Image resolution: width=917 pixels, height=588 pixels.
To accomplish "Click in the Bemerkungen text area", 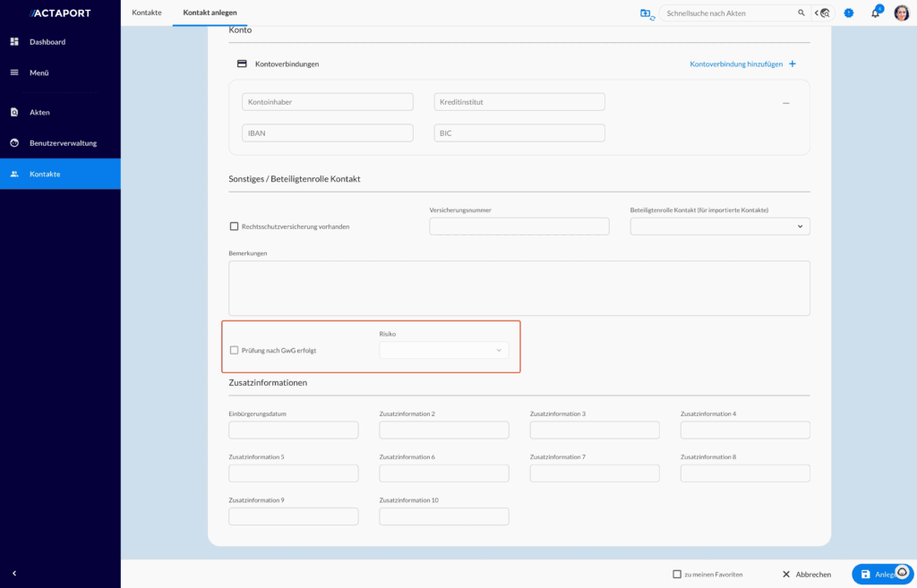I will coord(518,286).
